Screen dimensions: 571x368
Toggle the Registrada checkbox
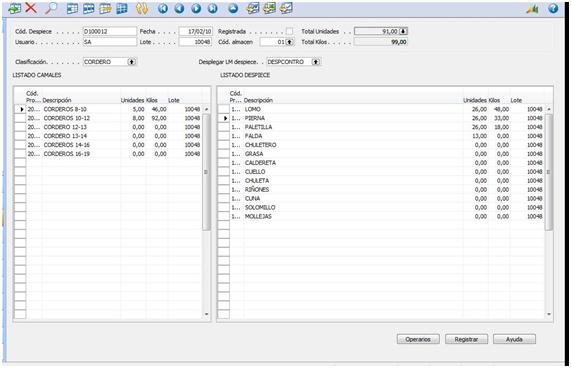(x=289, y=31)
